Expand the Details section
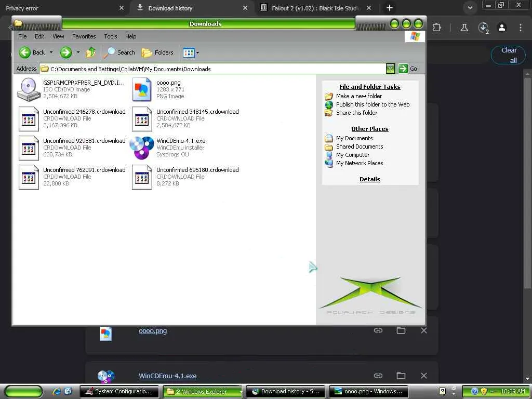The height and width of the screenshot is (399, 532). pos(370,179)
